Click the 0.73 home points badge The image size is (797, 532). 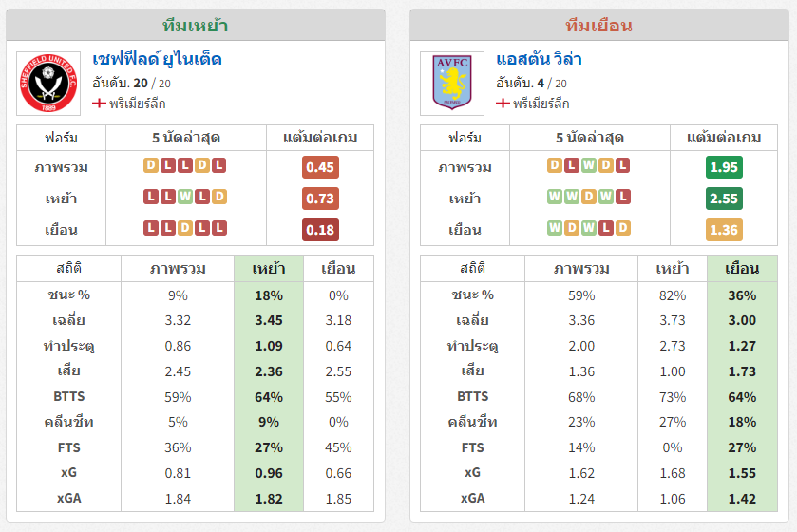tap(320, 199)
